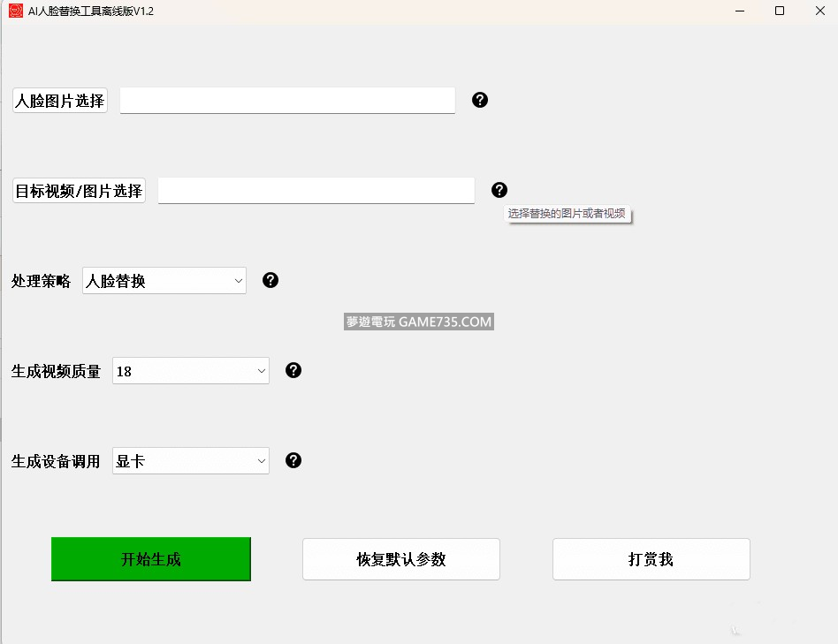Click tooltip text 选择替换的图片或者视频
The image size is (838, 644).
coord(567,214)
